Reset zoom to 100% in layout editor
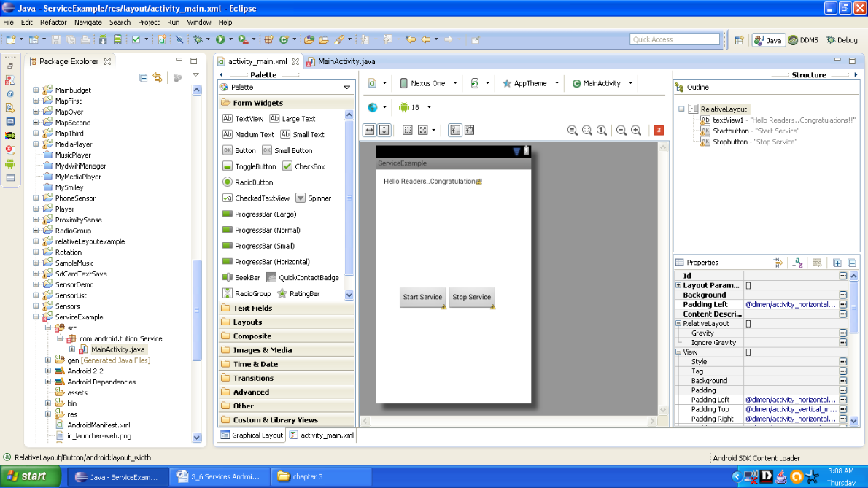The width and height of the screenshot is (868, 488). pyautogui.click(x=602, y=130)
